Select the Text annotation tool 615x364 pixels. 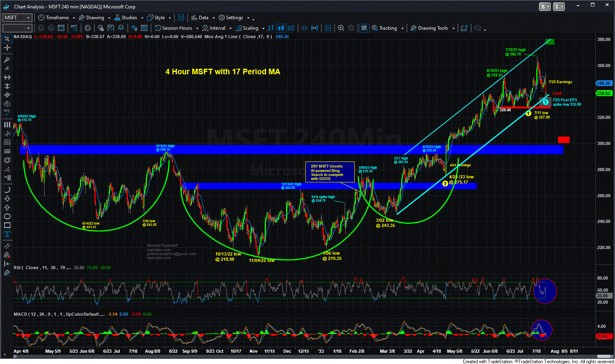pyautogui.click(x=7, y=234)
